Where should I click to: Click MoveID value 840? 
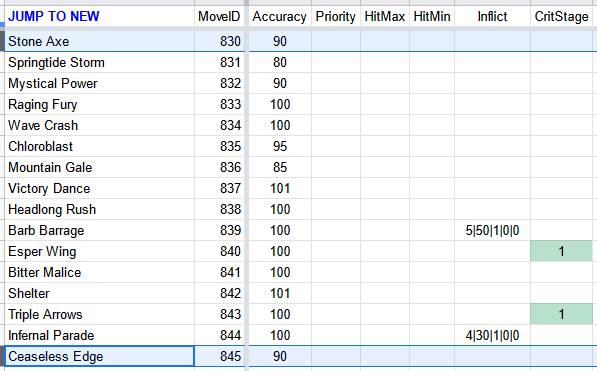230,251
